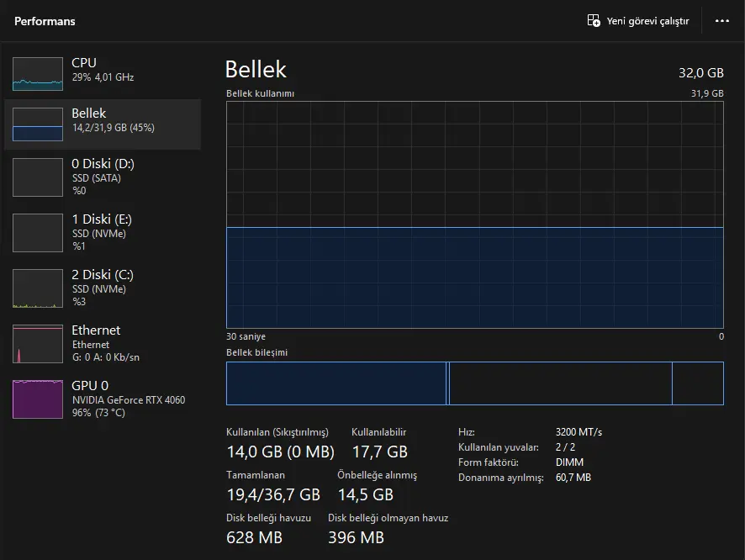The height and width of the screenshot is (560, 745).
Task: Open Bellek entry showing 14,2/31,9 GB
Action: pos(103,124)
